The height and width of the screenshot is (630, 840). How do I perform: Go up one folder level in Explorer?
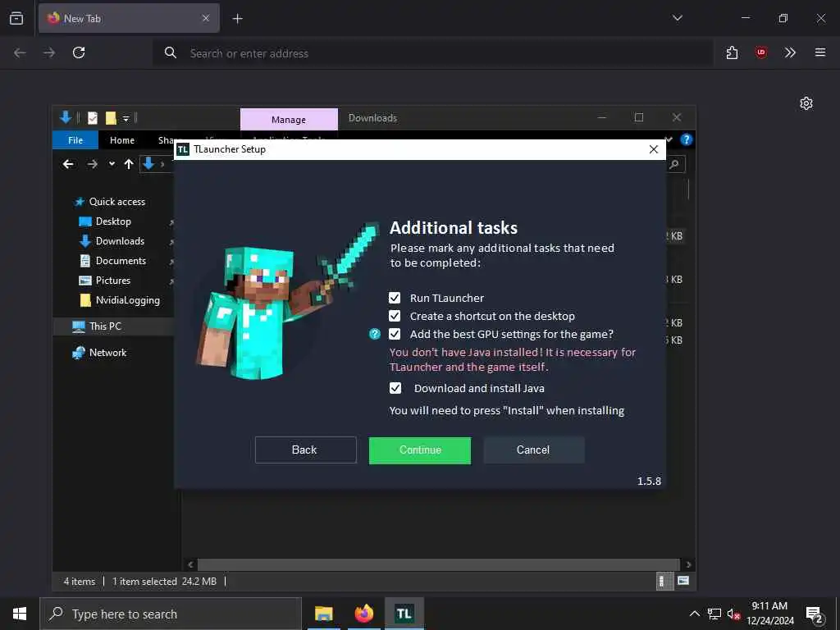click(x=129, y=164)
